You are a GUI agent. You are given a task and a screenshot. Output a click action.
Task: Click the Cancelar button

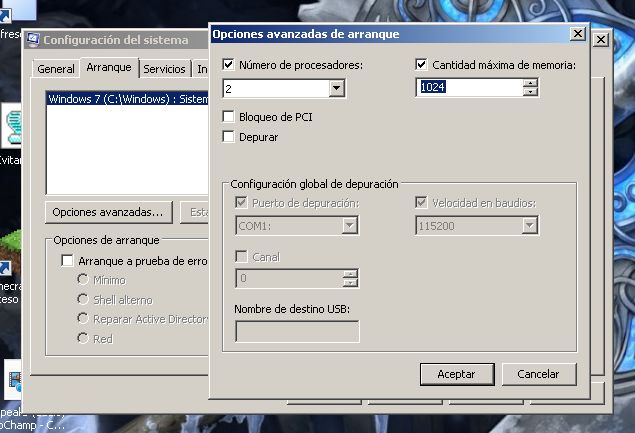pos(539,374)
